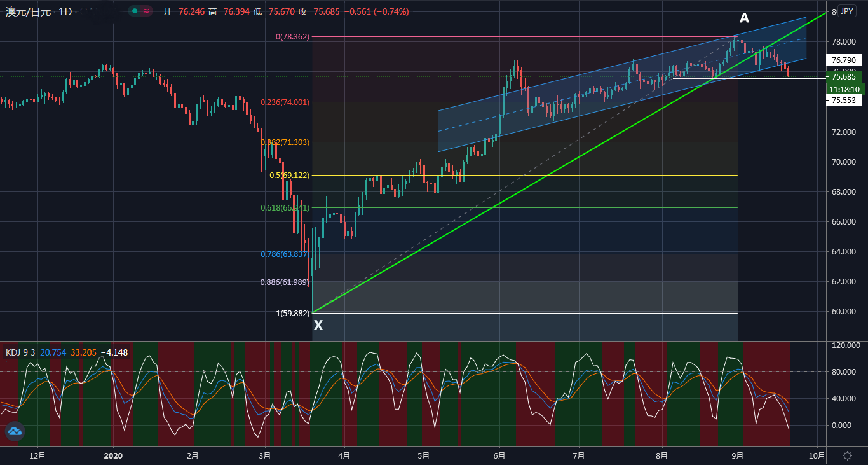Click the 9月 label on time axis
868x465 pixels.
[738, 455]
